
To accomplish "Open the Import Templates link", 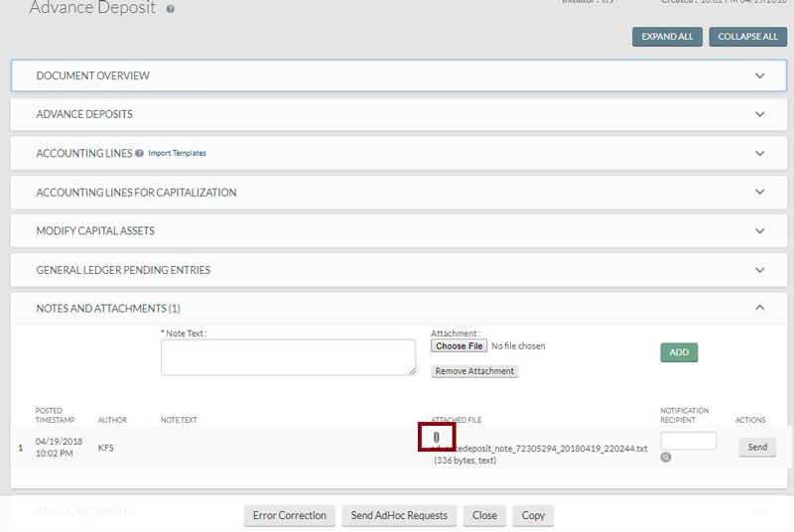I will (178, 154).
